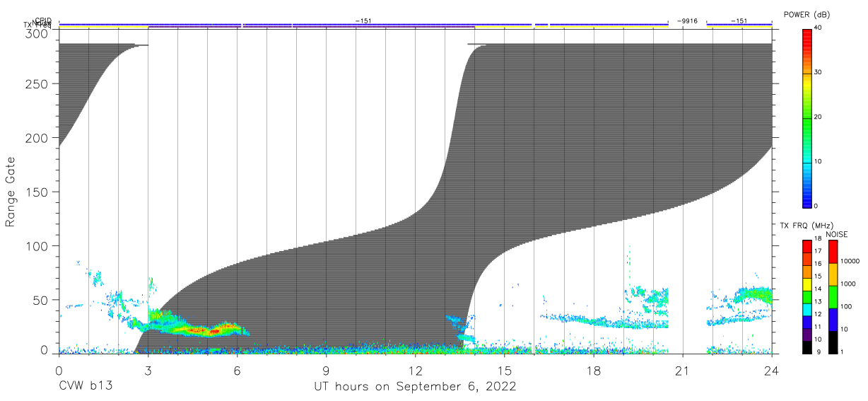Image resolution: width=868 pixels, height=401 pixels.
Task: Select the 100 label on the NOISE scale
Action: (x=848, y=306)
